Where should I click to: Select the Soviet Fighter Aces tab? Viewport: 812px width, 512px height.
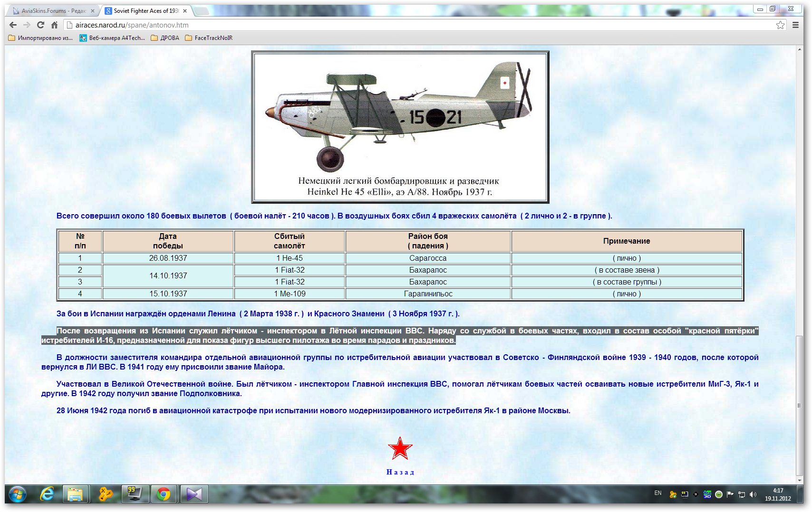point(146,11)
